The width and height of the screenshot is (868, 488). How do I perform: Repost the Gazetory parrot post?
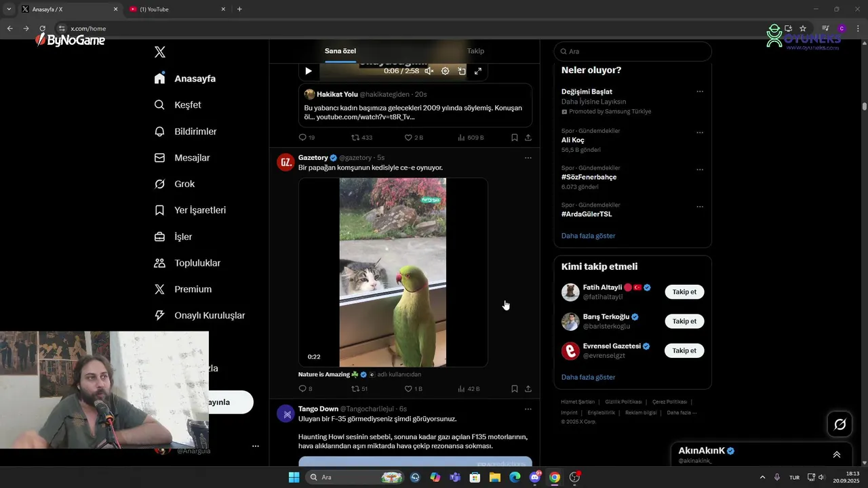[359, 389]
